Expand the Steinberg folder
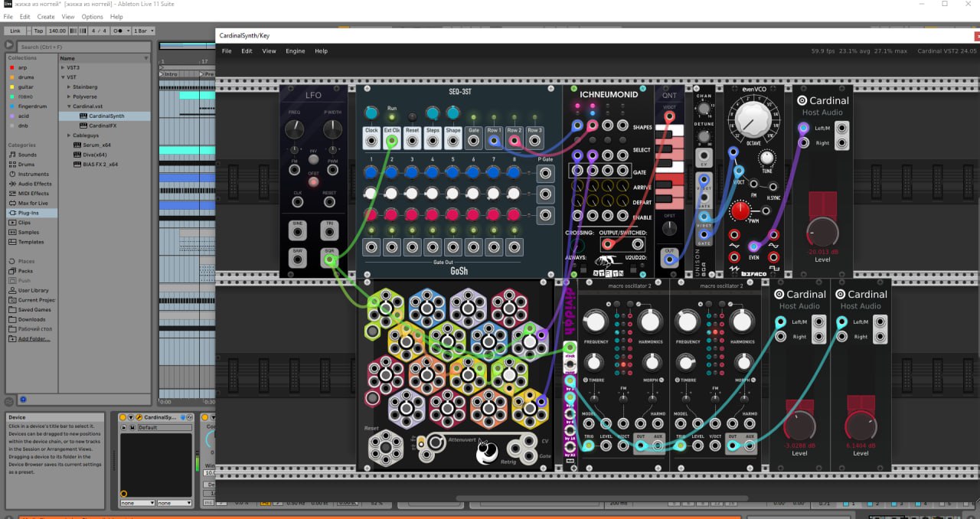 [x=70, y=87]
